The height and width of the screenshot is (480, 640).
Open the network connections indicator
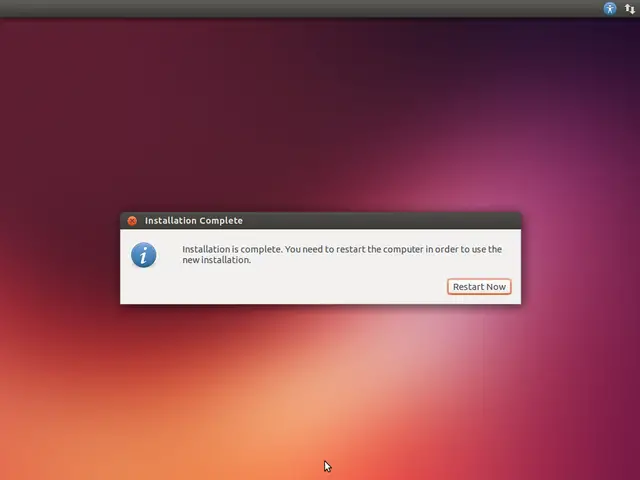(x=630, y=9)
